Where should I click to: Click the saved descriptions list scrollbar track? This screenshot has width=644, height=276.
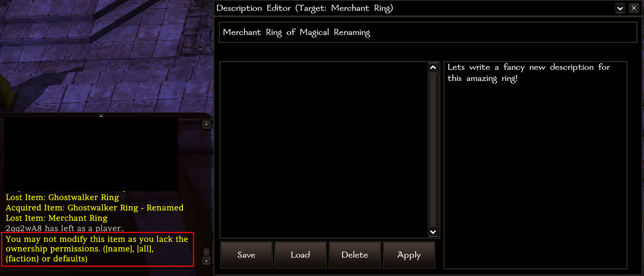(433, 150)
